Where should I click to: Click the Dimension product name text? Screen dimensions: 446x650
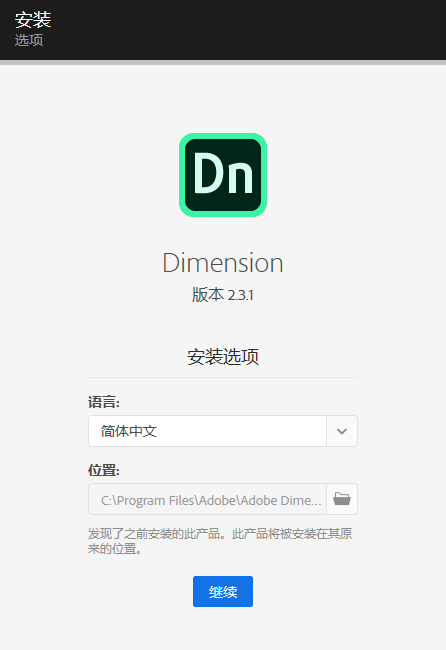223,263
